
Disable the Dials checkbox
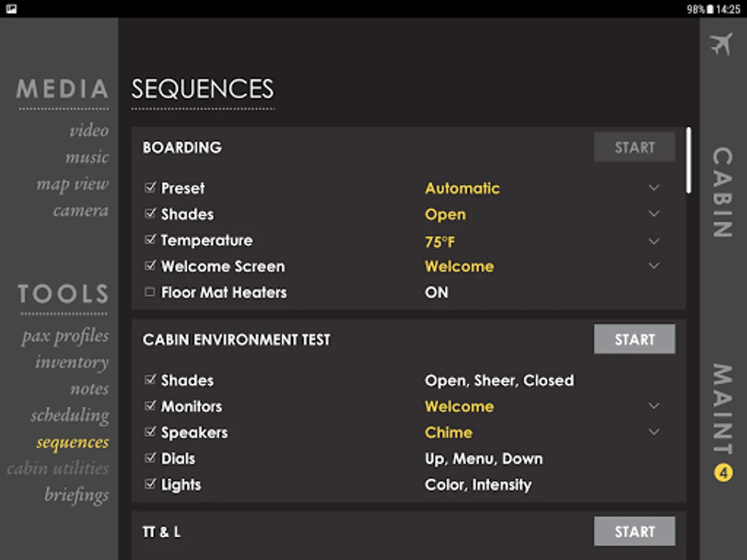[149, 458]
